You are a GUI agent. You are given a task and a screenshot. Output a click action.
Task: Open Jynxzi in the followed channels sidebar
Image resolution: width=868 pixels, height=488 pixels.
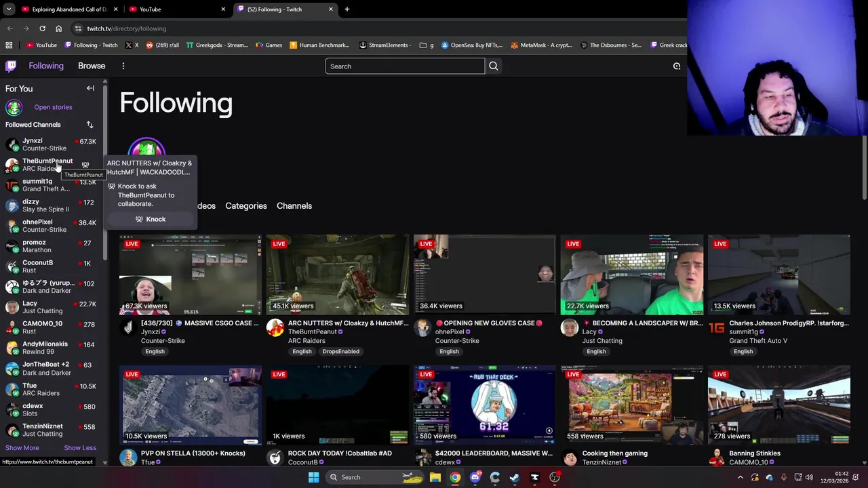pyautogui.click(x=51, y=144)
